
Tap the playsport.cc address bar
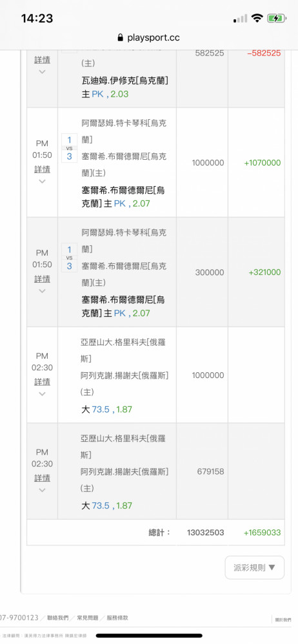149,38
